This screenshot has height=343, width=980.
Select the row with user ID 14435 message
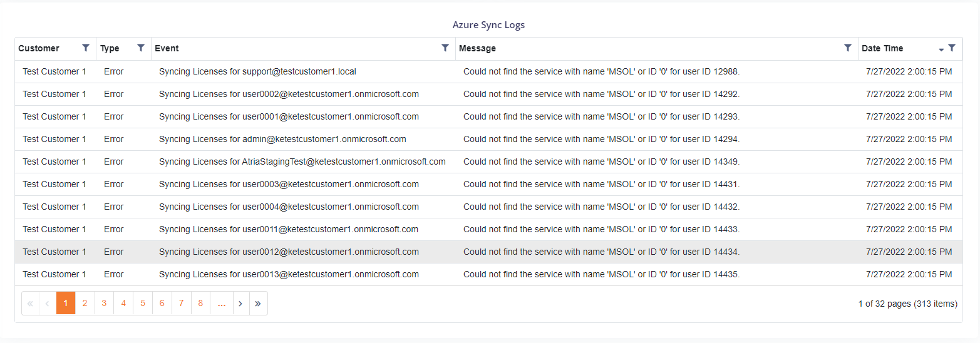pyautogui.click(x=488, y=274)
